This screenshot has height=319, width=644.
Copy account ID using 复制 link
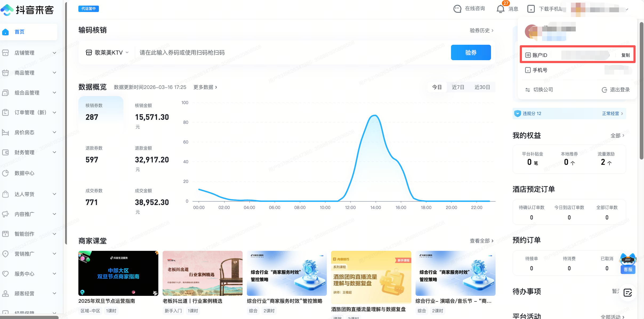625,55
